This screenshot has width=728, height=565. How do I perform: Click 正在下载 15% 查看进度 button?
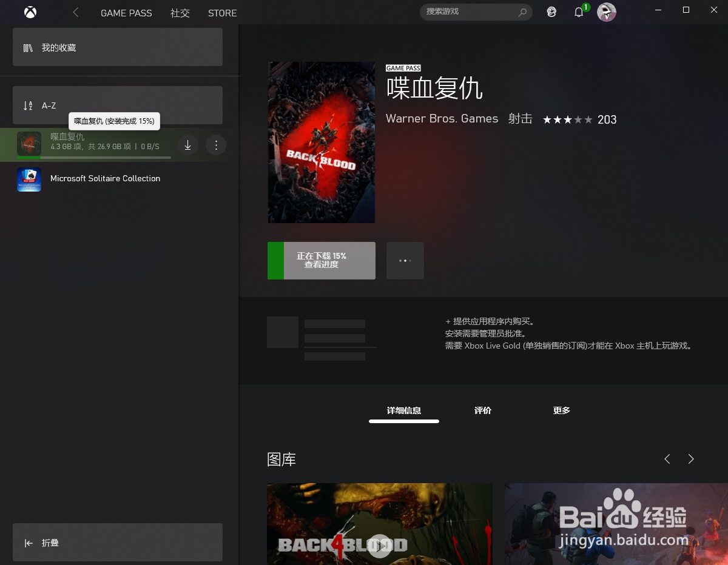tap(322, 261)
